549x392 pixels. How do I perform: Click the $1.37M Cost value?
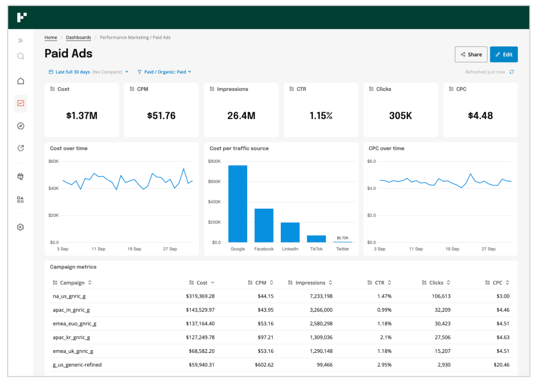pos(82,116)
